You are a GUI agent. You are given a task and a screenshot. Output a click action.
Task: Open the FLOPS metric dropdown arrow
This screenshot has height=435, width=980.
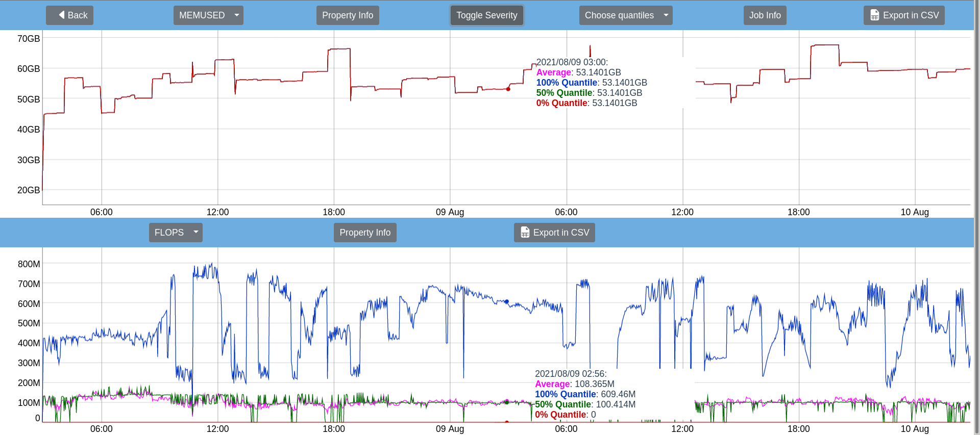[195, 233]
